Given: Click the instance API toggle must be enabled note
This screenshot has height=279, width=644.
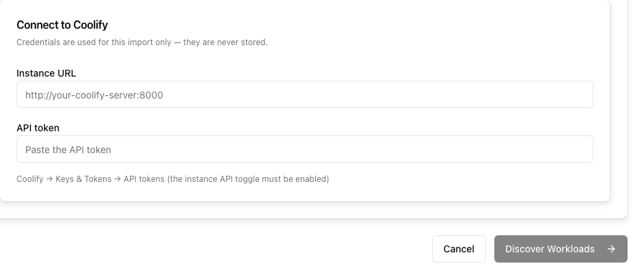Looking at the screenshot, I should tap(248, 179).
